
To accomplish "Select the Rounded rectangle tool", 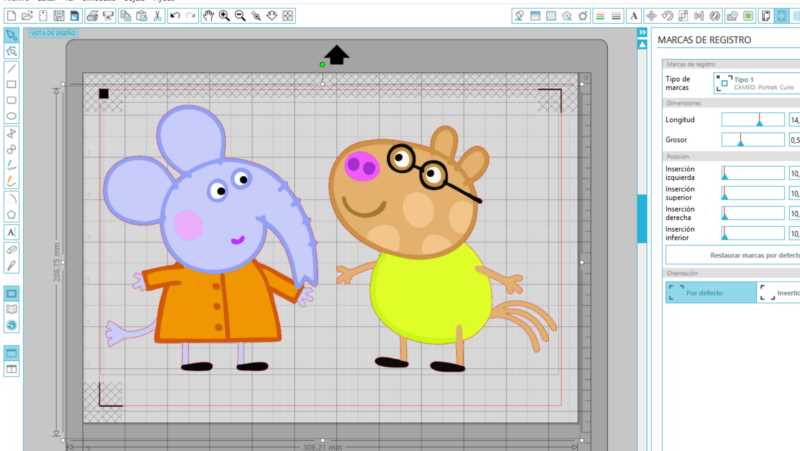I will (x=11, y=100).
